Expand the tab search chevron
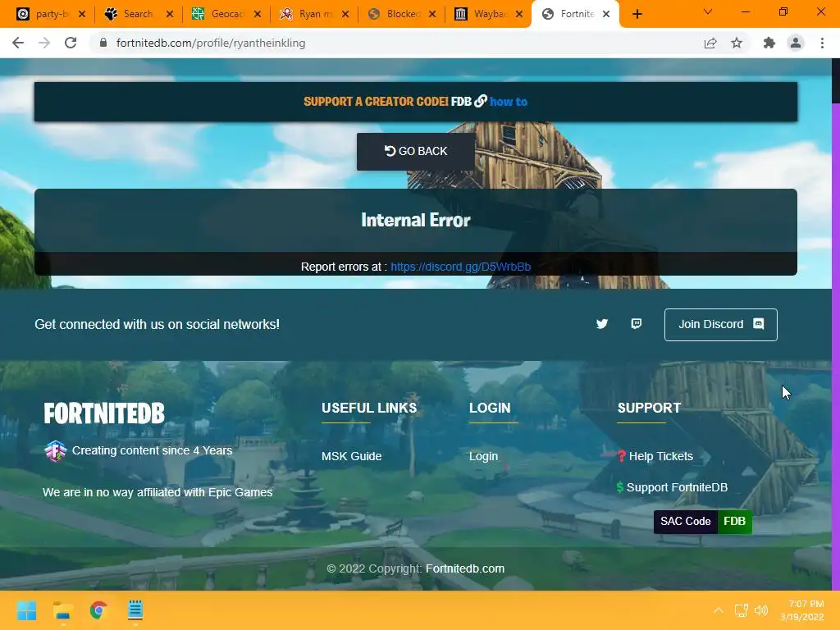Viewport: 840px width, 630px height. [708, 11]
